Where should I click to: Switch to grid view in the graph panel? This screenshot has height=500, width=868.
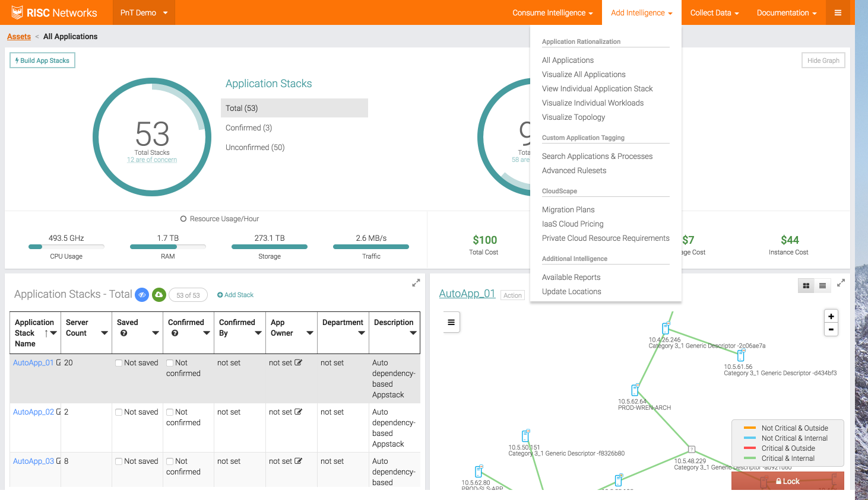click(x=806, y=286)
